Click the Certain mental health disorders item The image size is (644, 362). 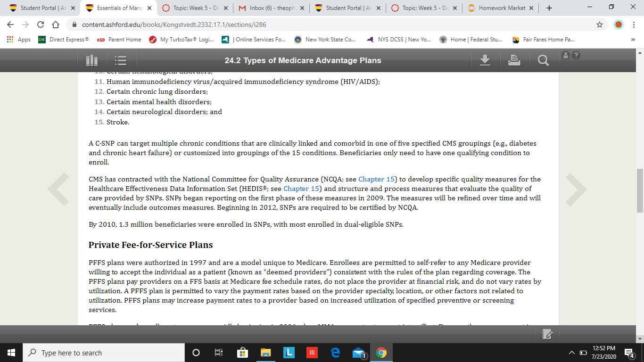(153, 102)
